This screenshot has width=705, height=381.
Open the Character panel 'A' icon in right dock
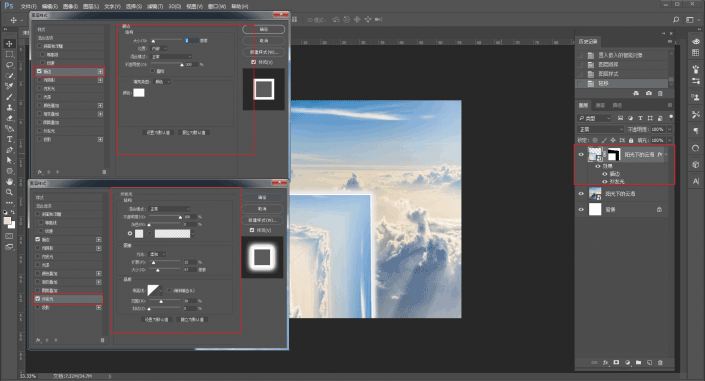696,181
